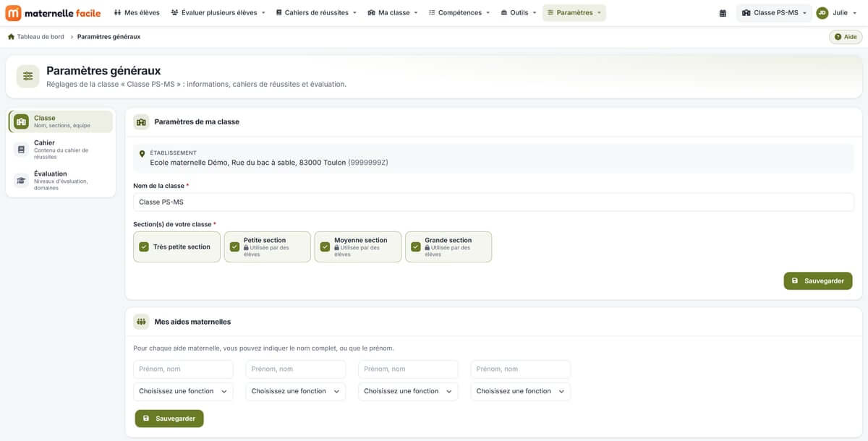Save aides maternelles with lower Sauvegarder button
868x441 pixels.
169,419
